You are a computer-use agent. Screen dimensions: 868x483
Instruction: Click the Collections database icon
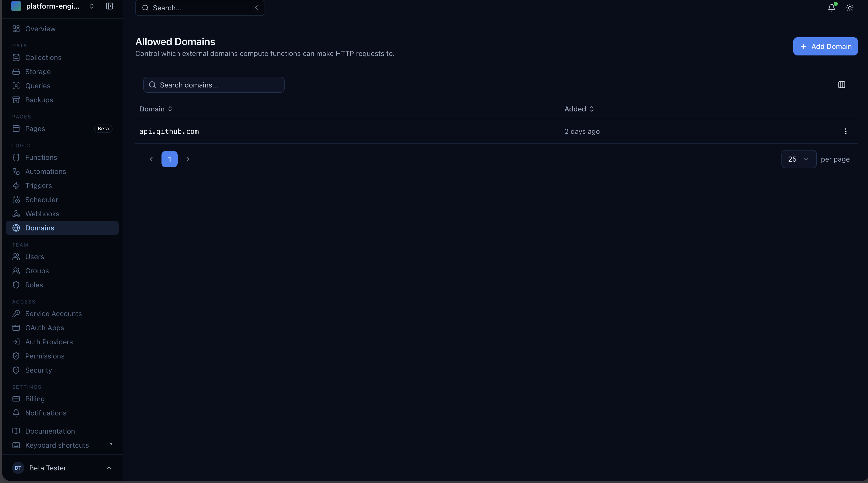[16, 57]
